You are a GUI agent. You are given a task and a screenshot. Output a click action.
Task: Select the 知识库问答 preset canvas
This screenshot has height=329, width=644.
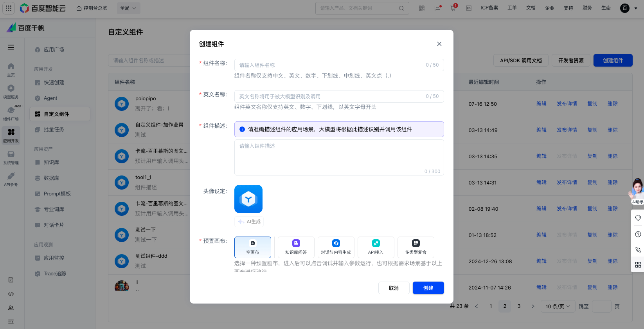pyautogui.click(x=296, y=247)
